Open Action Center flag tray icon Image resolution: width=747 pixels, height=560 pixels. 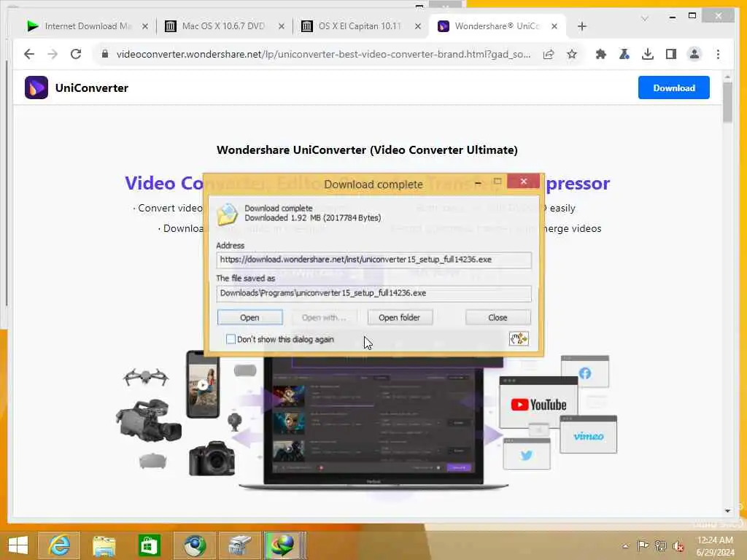[x=643, y=545]
